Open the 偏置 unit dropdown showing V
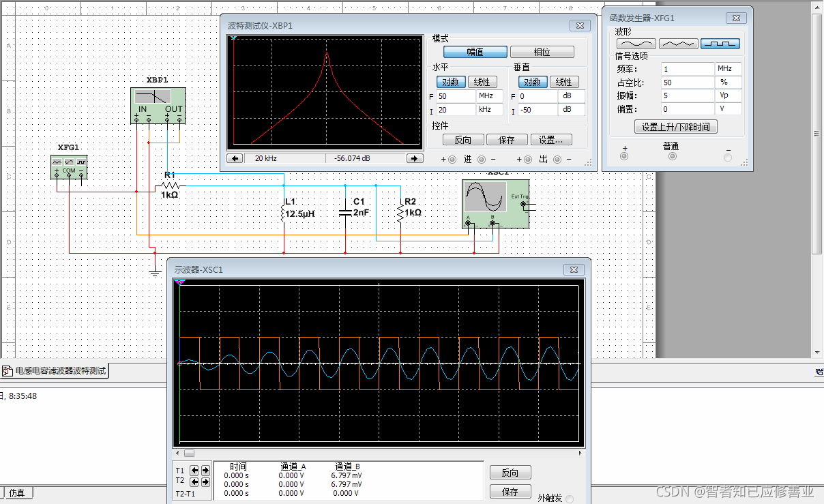The height and width of the screenshot is (504, 824). click(x=729, y=109)
